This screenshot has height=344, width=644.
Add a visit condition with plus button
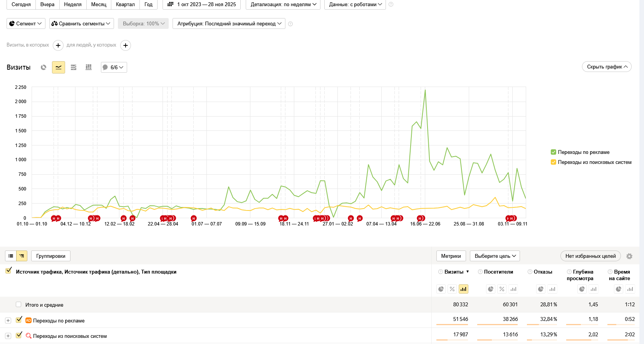pos(58,45)
